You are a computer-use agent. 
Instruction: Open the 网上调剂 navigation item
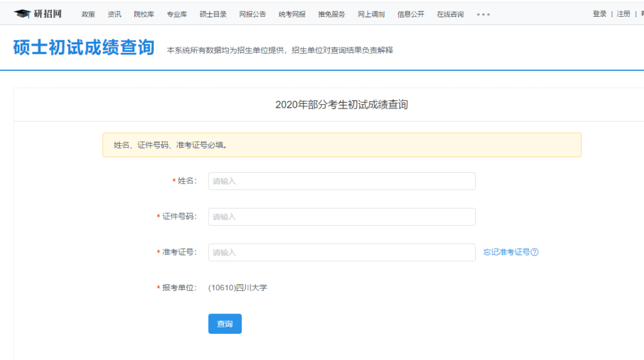(371, 14)
